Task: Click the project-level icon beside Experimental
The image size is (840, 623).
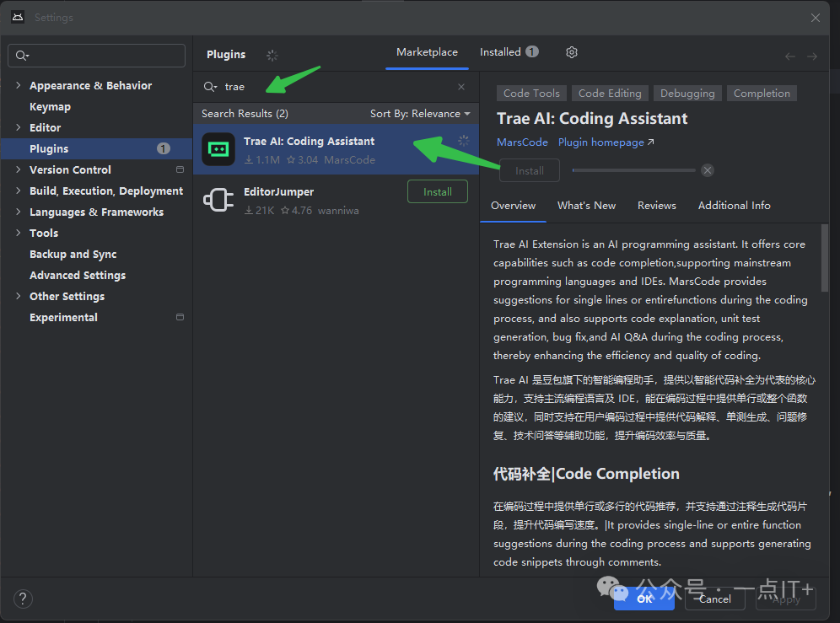Action: coord(180,317)
